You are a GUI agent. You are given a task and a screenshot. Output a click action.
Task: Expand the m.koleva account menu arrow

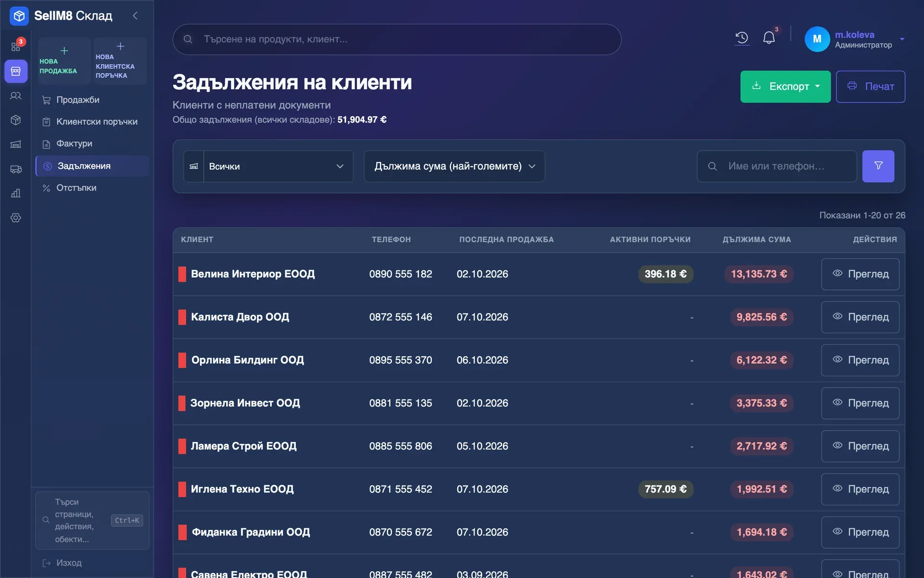[x=902, y=39]
